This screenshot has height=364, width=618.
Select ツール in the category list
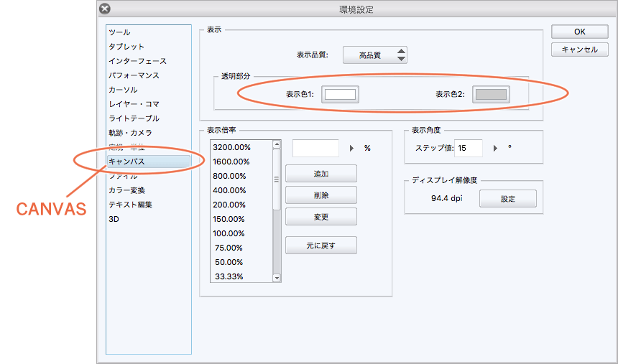click(x=119, y=32)
